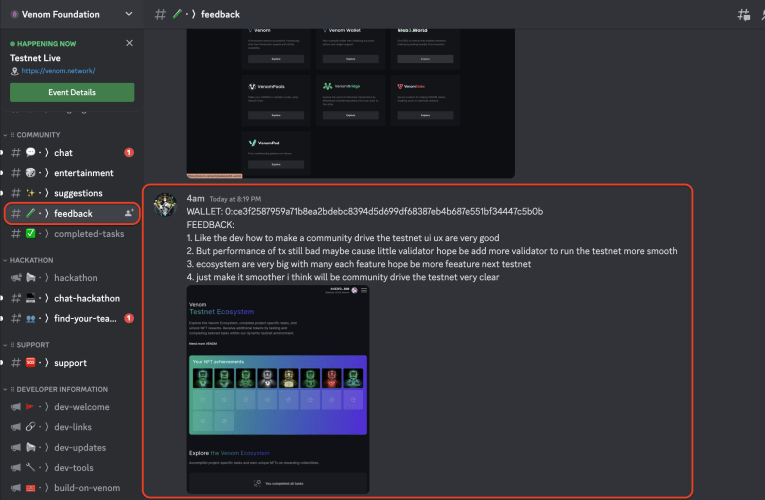Screen dimensions: 765x500
Task: Click the chat channel unread badge
Action: 129,153
